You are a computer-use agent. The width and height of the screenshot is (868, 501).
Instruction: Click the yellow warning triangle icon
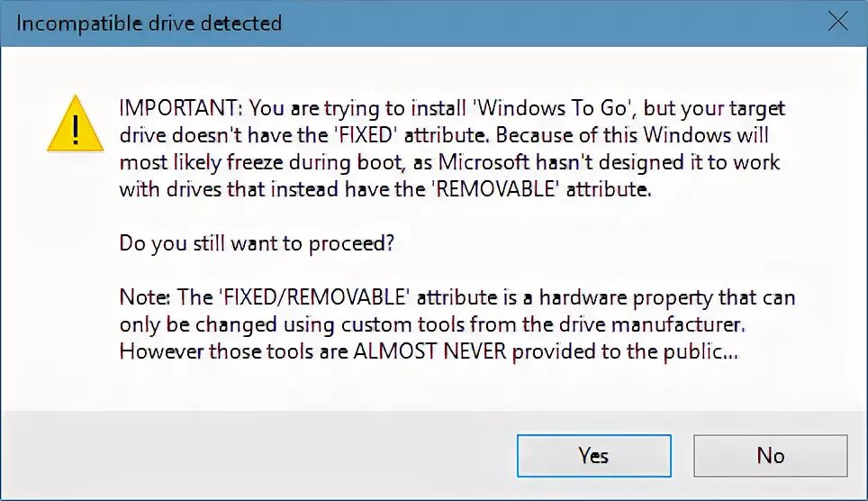[76, 124]
